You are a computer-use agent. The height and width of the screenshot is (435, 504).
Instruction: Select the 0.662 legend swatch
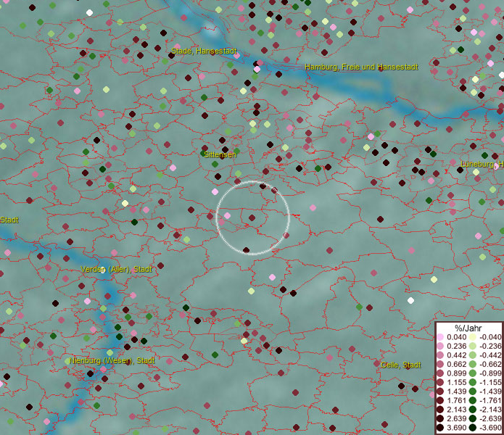440,365
